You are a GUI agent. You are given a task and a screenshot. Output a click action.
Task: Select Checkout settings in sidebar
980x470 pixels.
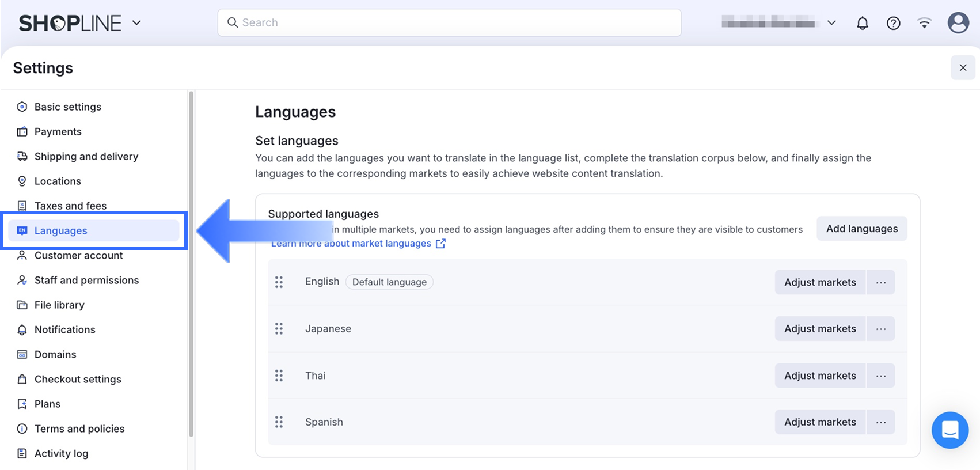[x=78, y=380]
